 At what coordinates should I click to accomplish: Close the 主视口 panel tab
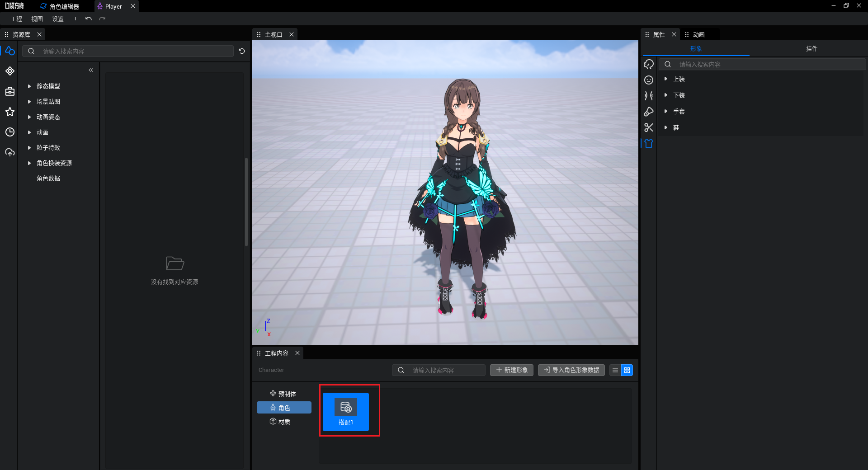(292, 34)
